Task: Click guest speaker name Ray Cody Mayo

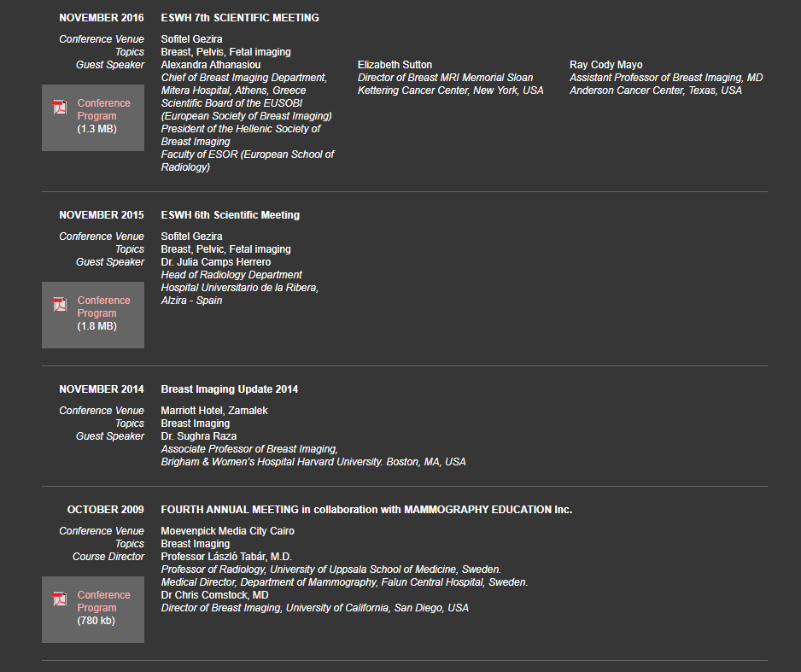Action: (x=605, y=65)
